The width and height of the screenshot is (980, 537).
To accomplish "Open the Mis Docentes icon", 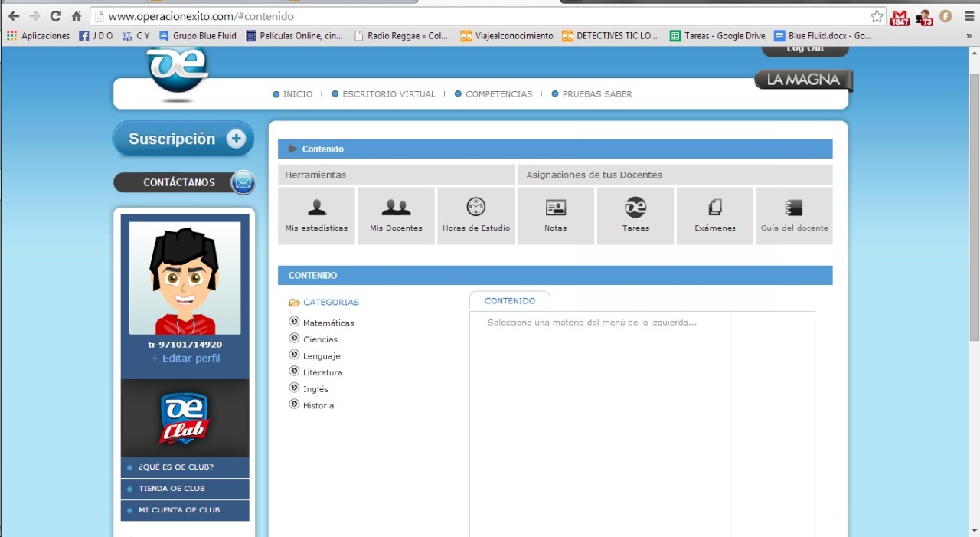I will (x=396, y=208).
